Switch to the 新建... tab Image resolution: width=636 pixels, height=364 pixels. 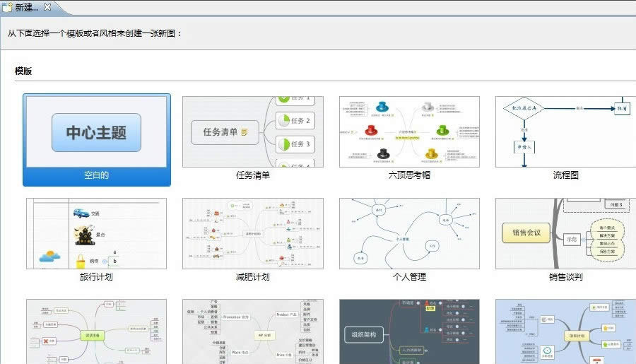[x=27, y=7]
